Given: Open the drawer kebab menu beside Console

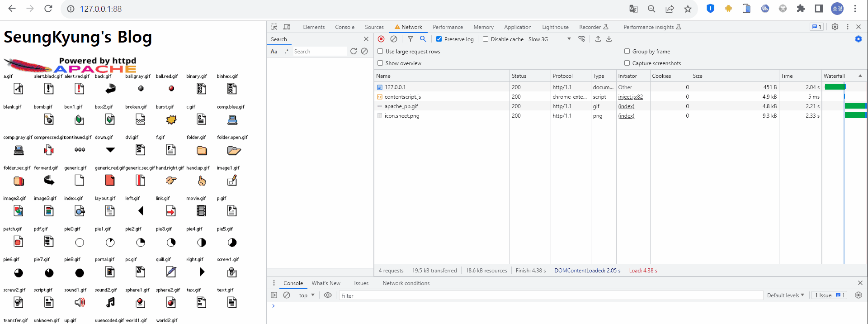Looking at the screenshot, I should click(274, 283).
